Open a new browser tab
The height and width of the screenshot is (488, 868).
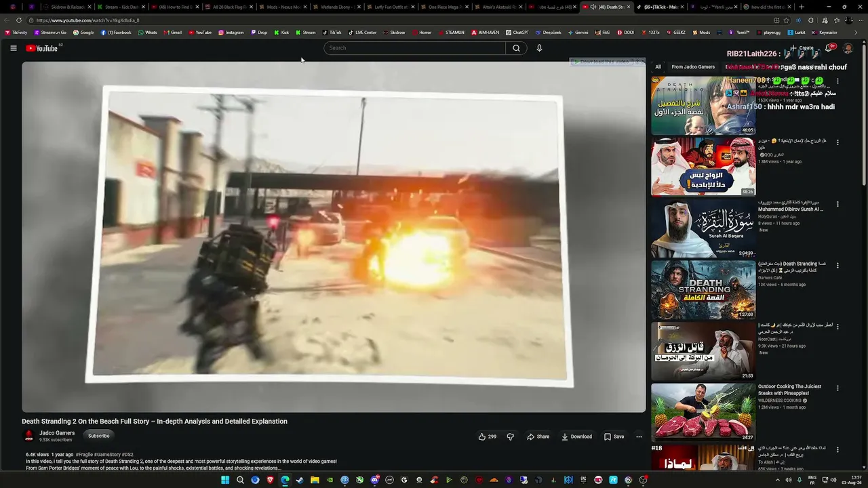(x=802, y=7)
